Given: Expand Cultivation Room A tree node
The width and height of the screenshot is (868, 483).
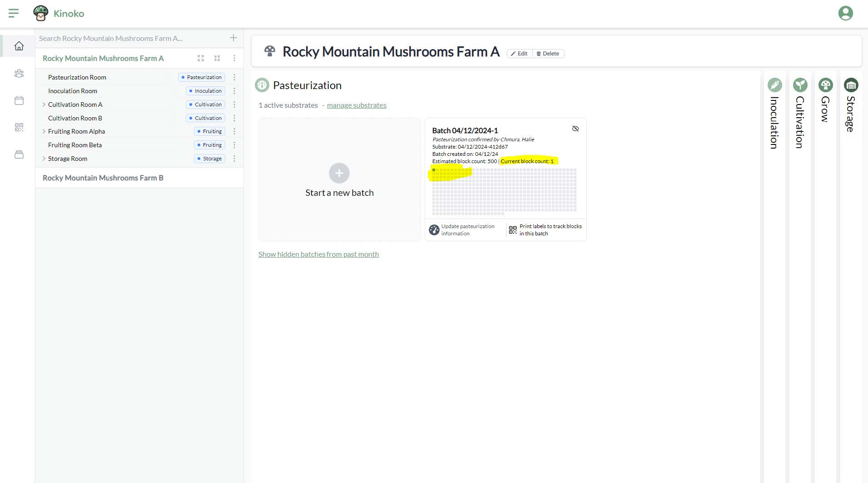Looking at the screenshot, I should tap(44, 105).
